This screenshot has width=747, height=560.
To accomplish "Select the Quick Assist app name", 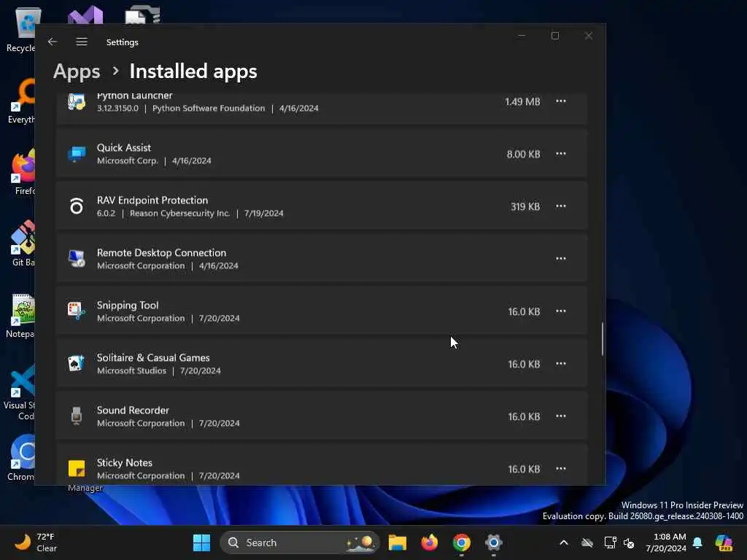I will coord(124,147).
